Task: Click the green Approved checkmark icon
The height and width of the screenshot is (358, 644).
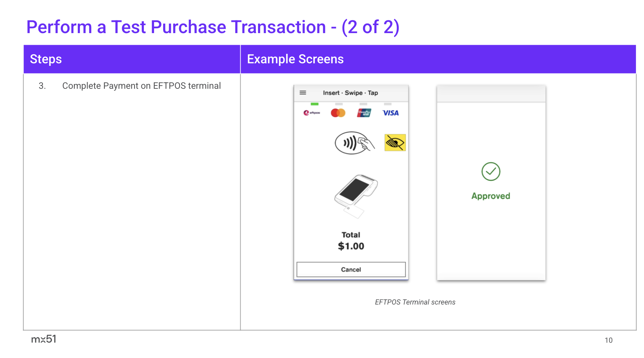Action: coord(491,171)
